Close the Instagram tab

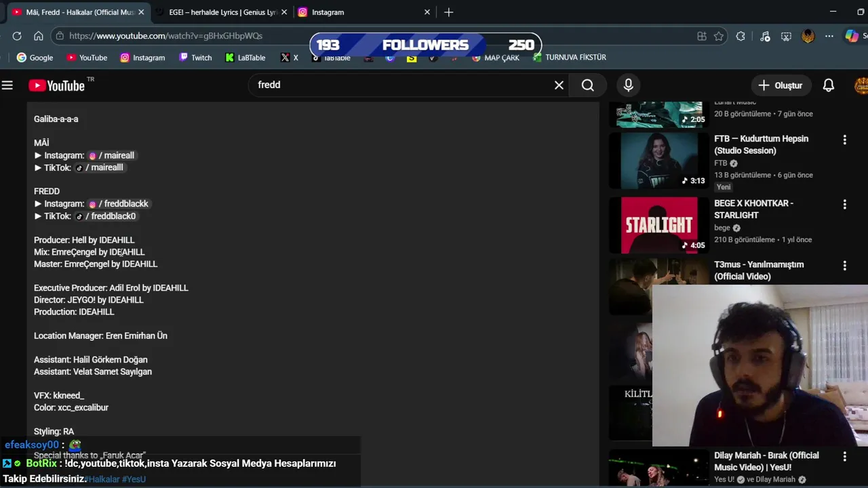click(427, 12)
